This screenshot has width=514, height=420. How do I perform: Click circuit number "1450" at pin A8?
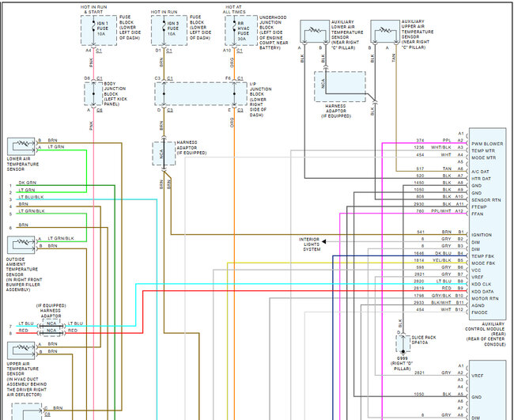(x=418, y=183)
